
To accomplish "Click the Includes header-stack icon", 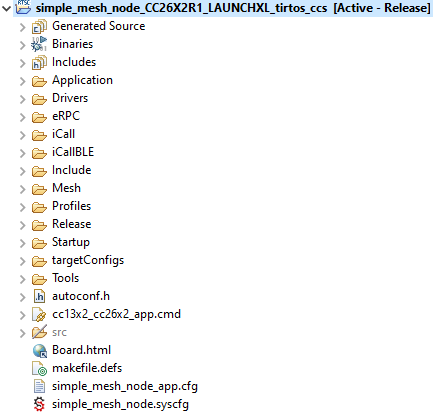I will 39,63.
